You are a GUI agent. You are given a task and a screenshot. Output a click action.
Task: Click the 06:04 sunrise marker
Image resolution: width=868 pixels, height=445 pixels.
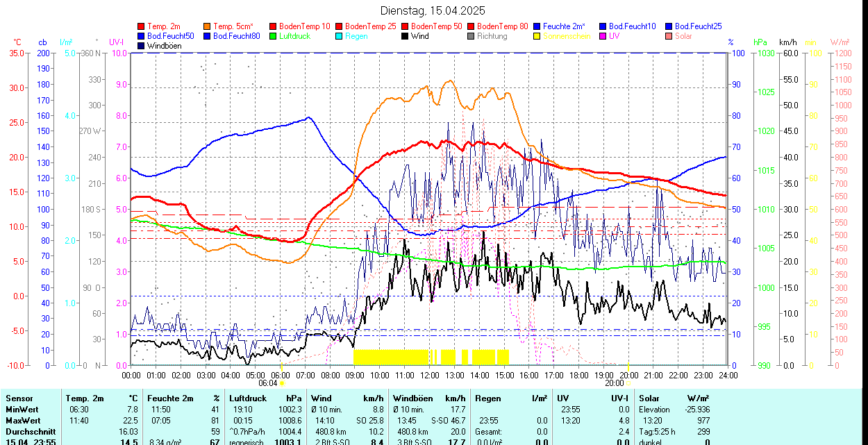click(268, 383)
